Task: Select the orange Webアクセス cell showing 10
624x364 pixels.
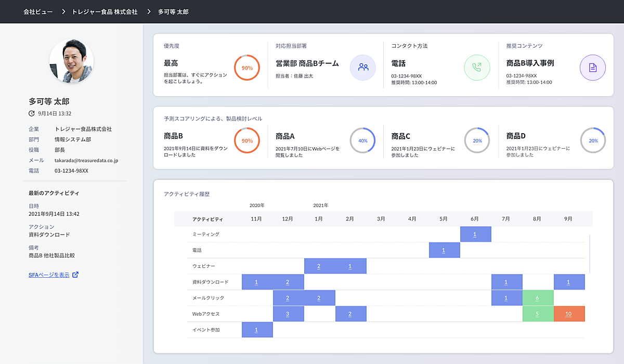Action: point(569,314)
